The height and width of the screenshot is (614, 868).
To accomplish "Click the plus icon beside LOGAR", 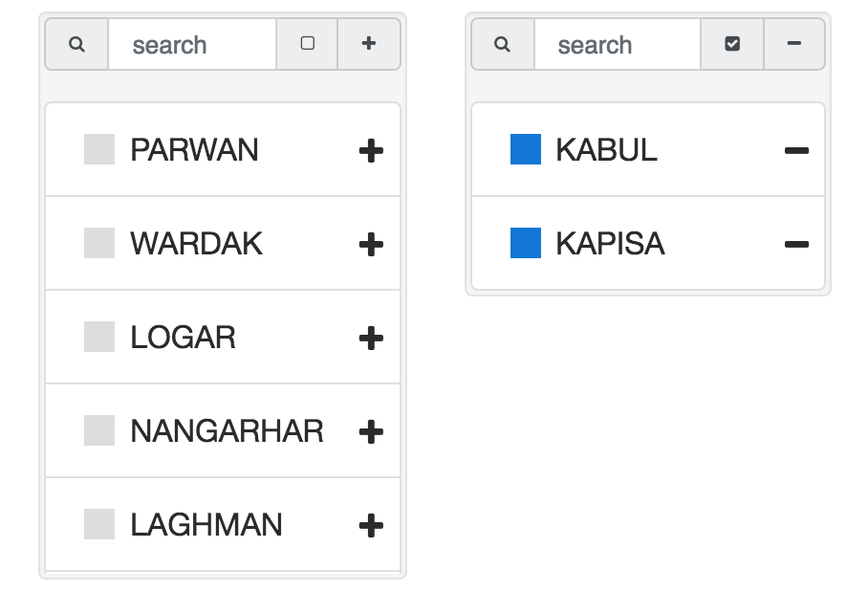I will click(371, 339).
